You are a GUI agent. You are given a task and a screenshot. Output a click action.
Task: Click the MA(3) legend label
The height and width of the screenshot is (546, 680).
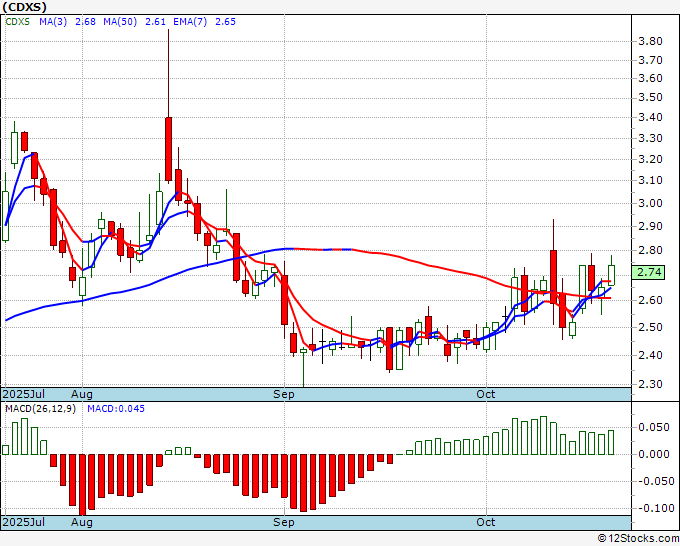tap(53, 22)
